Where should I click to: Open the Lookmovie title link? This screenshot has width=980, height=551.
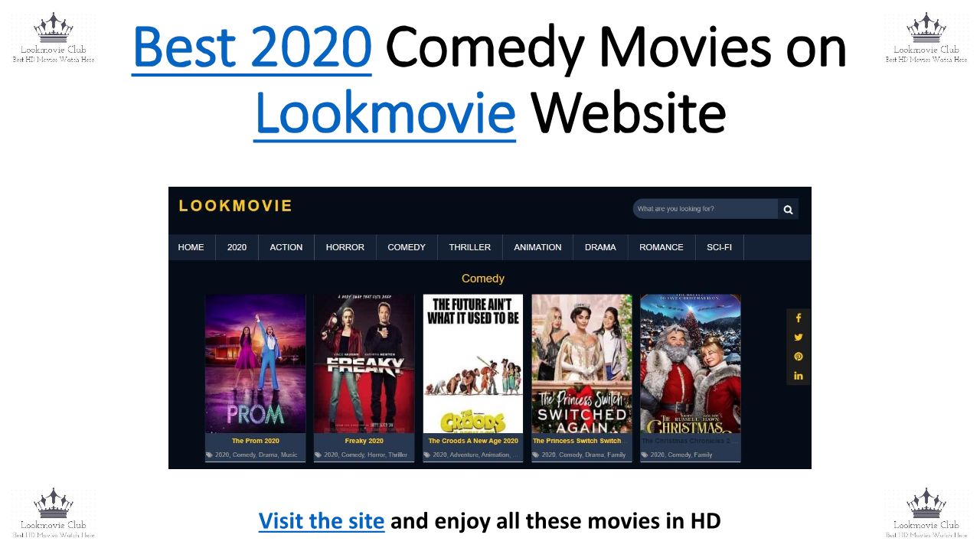coord(384,113)
